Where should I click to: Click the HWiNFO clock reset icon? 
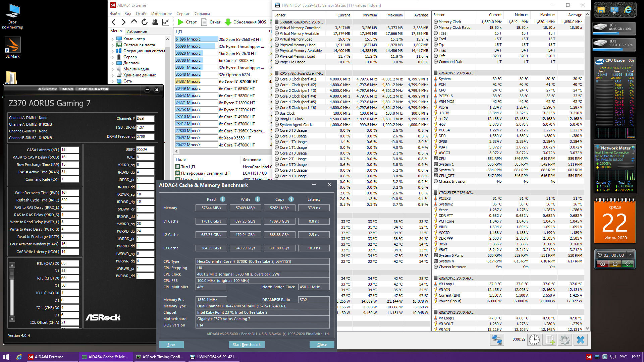[x=534, y=340]
